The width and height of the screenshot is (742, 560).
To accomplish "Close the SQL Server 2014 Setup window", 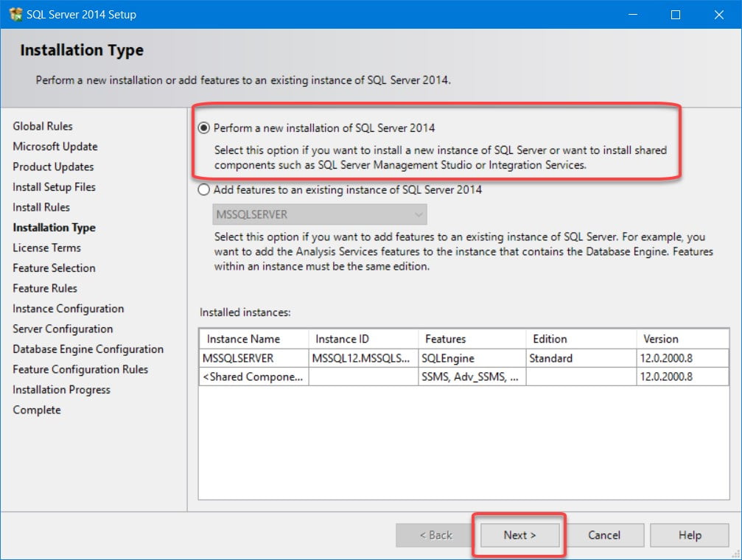I will coord(719,15).
